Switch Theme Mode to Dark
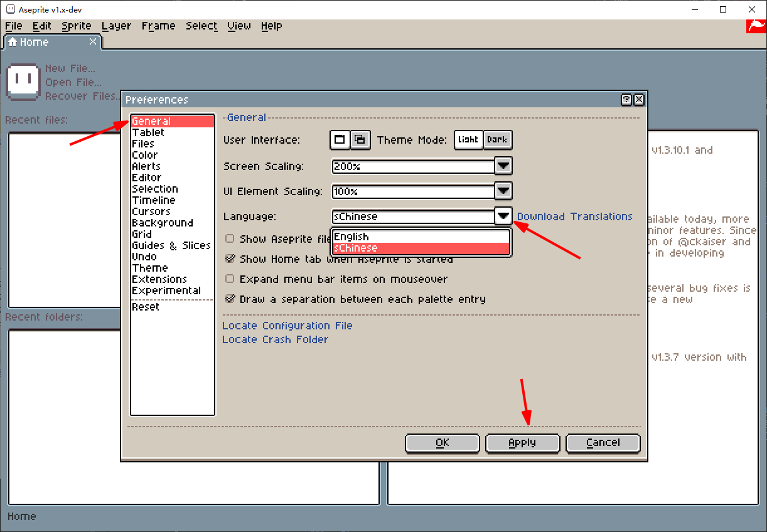 tap(497, 140)
